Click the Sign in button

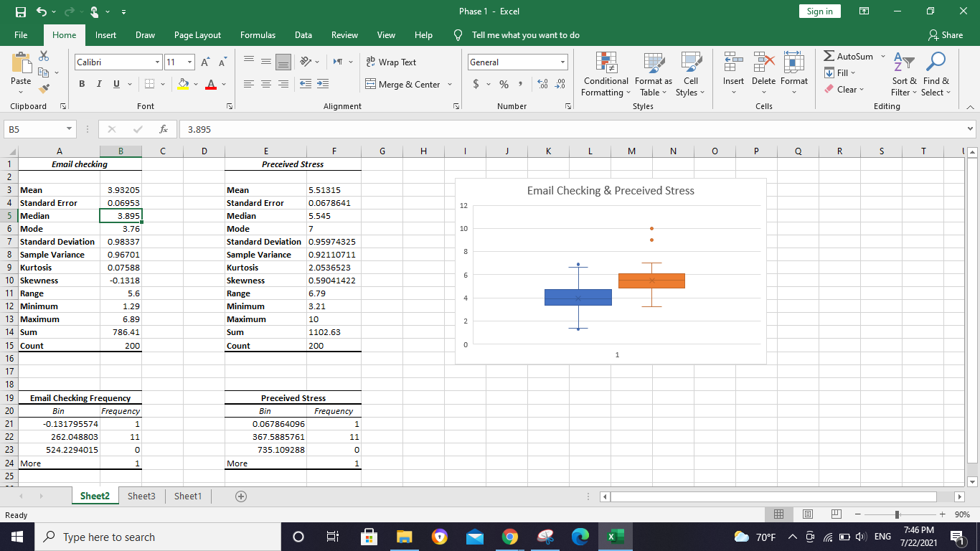pyautogui.click(x=819, y=11)
